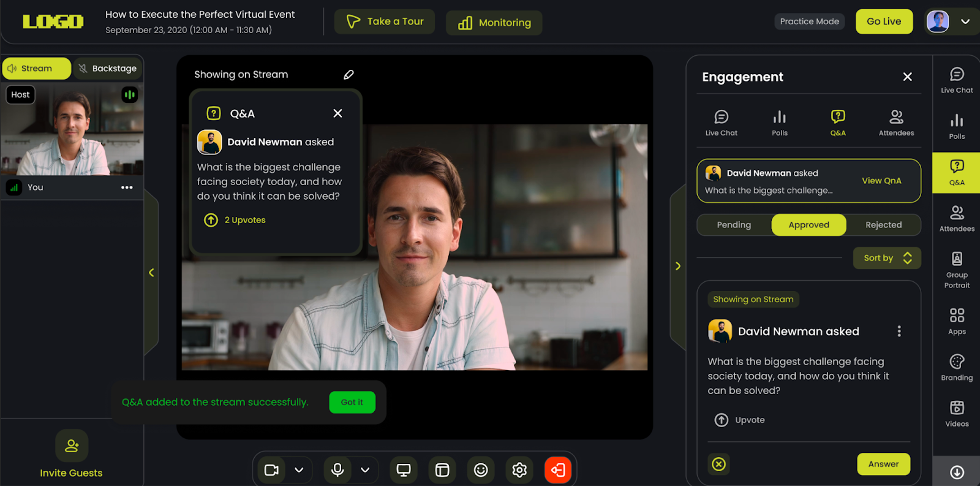Screen dimensions: 980x486
Task: Click the red leave stage button
Action: coord(558,470)
